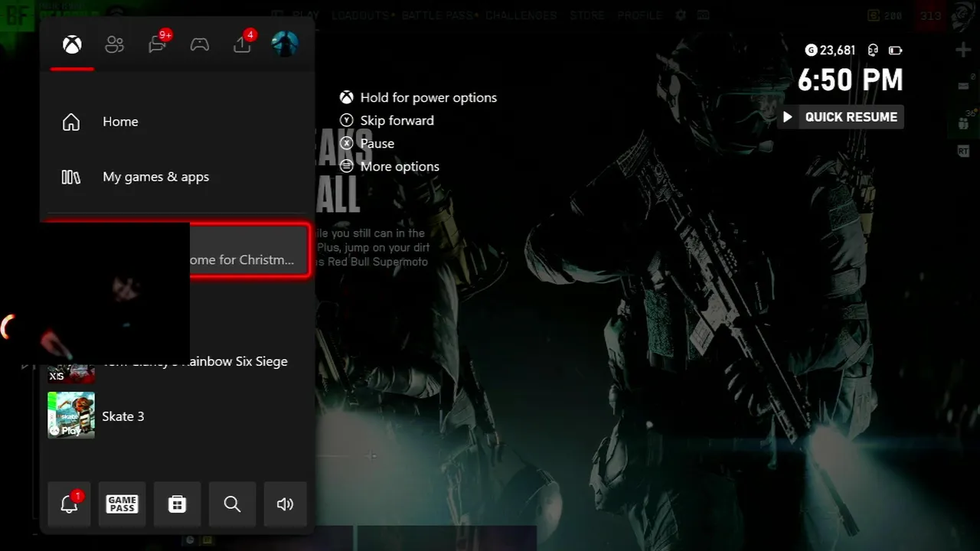This screenshot has height=551, width=980.
Task: Open notifications with the bell icon
Action: point(69,504)
